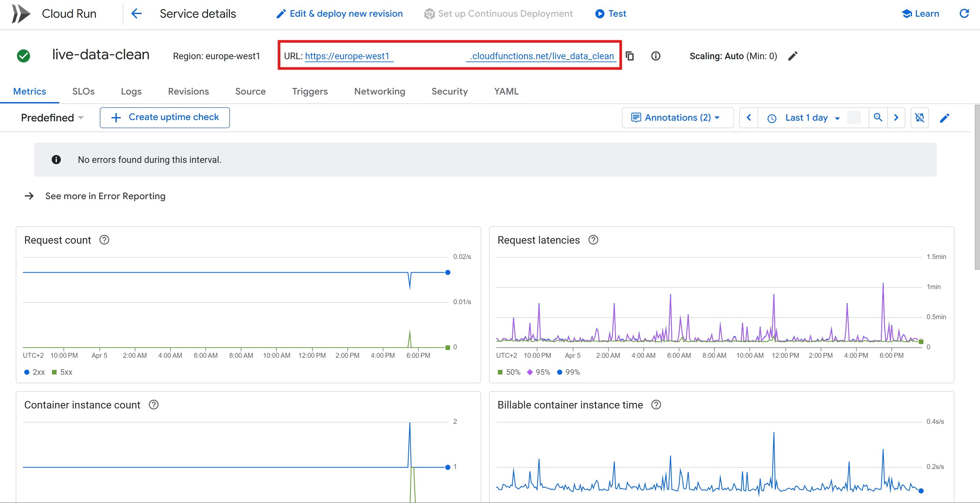Toggle the 5xx series in Request count legend

(x=62, y=372)
